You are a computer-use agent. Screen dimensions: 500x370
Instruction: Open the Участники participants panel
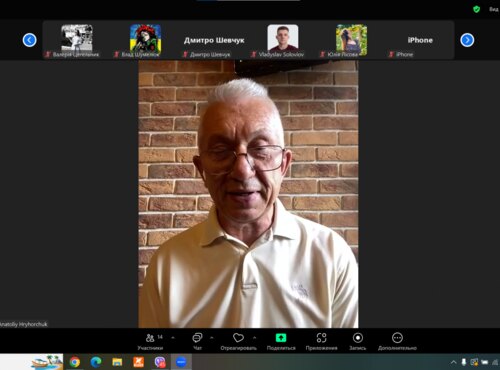[150, 341]
